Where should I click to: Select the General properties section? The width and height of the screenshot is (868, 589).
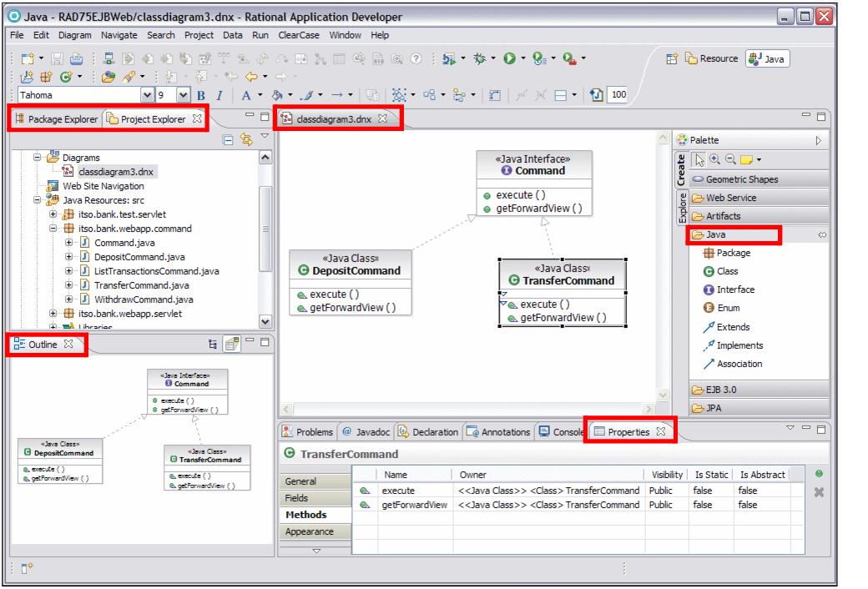click(315, 481)
